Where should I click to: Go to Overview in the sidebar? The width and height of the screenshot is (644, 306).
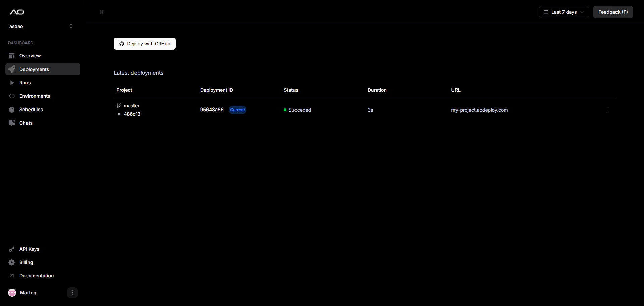43,56
